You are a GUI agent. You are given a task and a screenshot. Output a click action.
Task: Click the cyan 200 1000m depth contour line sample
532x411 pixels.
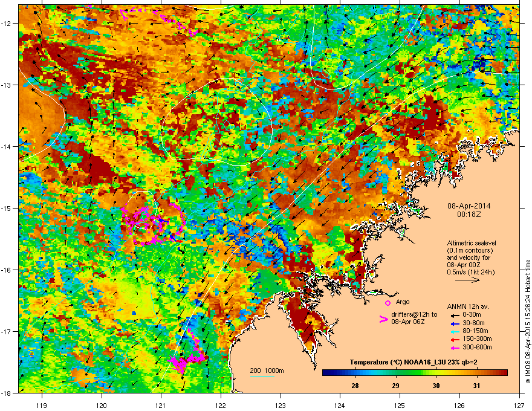pyautogui.click(x=262, y=376)
